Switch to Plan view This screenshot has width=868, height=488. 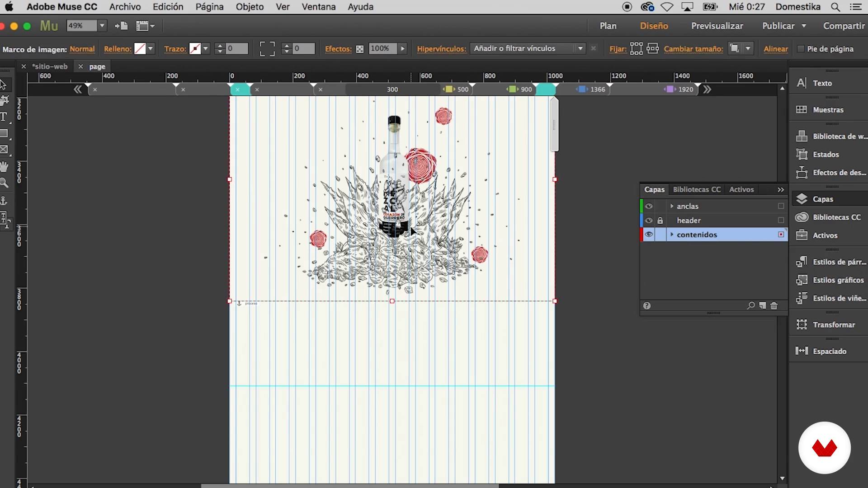pyautogui.click(x=608, y=26)
